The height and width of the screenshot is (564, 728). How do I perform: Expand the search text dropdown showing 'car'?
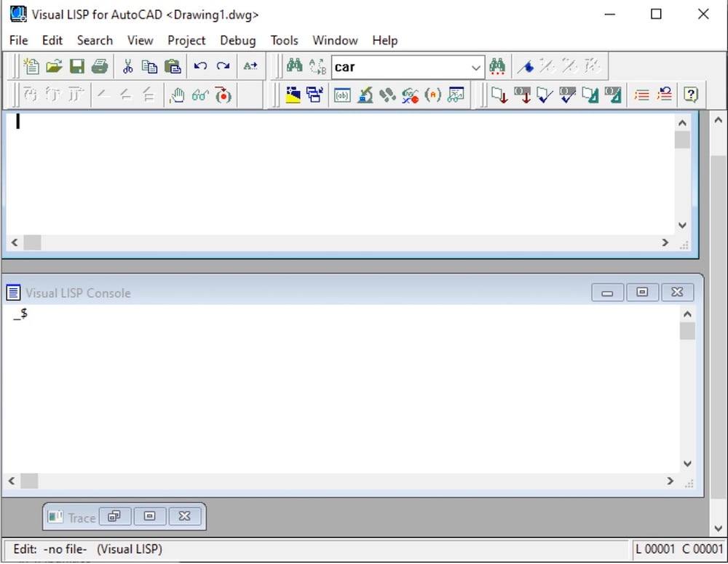[x=476, y=68]
